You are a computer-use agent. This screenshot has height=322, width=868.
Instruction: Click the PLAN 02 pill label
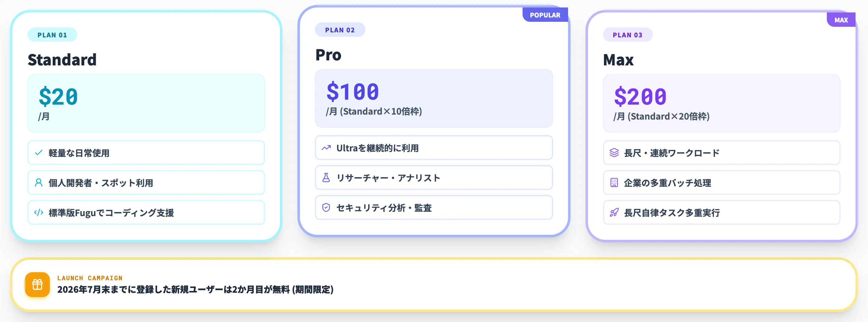340,30
